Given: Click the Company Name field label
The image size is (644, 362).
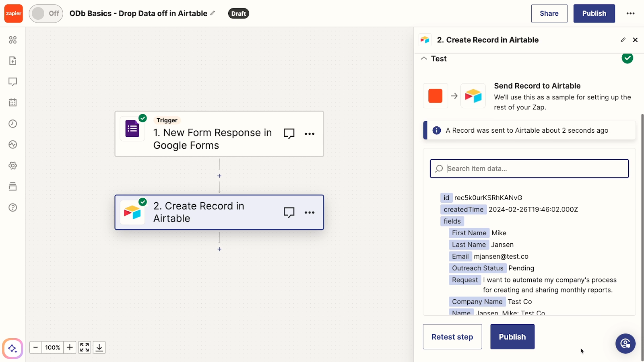Looking at the screenshot, I should pyautogui.click(x=477, y=301).
